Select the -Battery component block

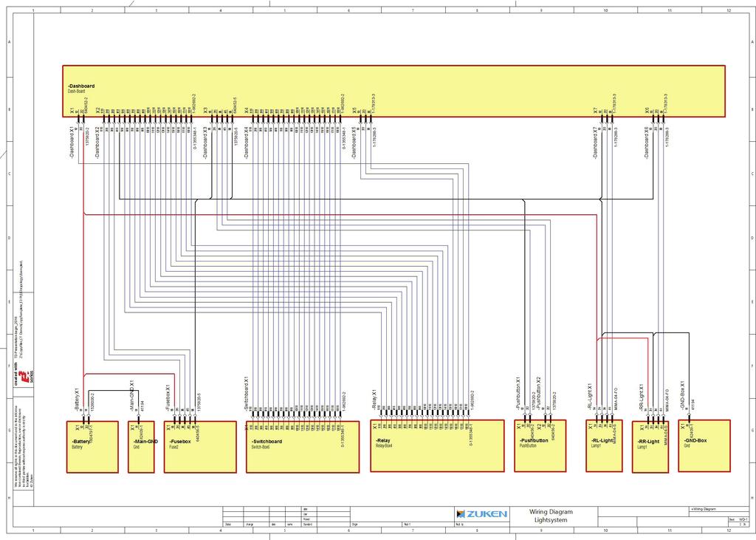(92, 447)
